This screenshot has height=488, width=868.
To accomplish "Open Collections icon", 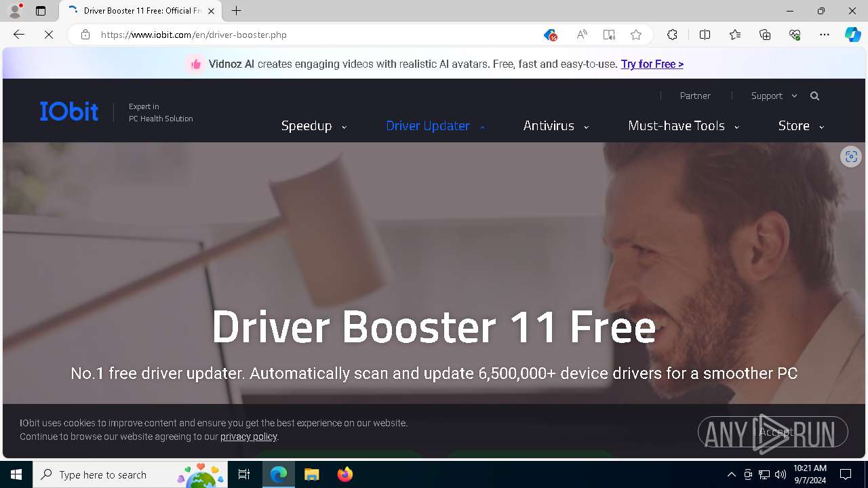I will pyautogui.click(x=765, y=35).
